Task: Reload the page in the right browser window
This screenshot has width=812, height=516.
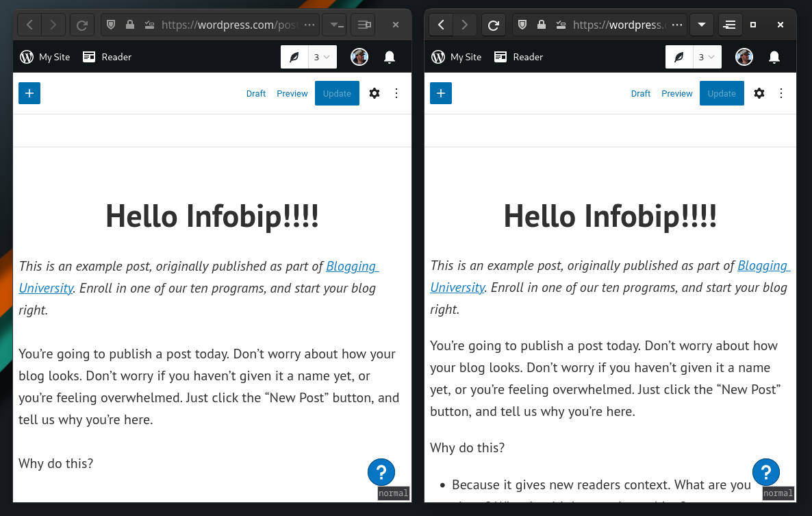Action: (494, 25)
